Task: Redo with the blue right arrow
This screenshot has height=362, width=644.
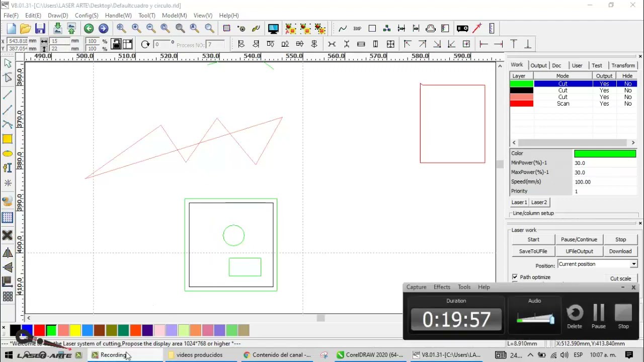Action: 103,29
